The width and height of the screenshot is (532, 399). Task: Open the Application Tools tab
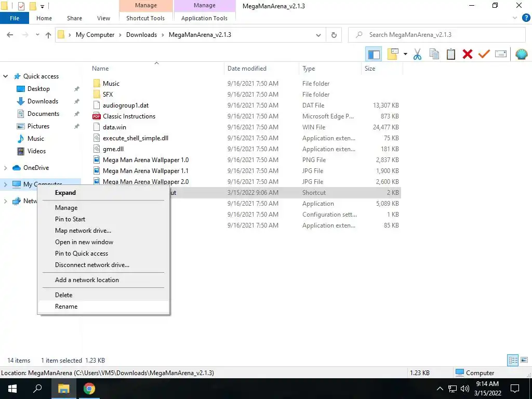click(204, 18)
